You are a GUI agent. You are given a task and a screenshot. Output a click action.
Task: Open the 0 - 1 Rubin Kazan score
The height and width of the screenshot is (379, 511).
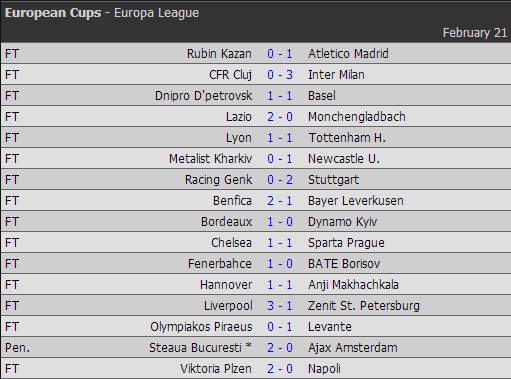coord(280,54)
